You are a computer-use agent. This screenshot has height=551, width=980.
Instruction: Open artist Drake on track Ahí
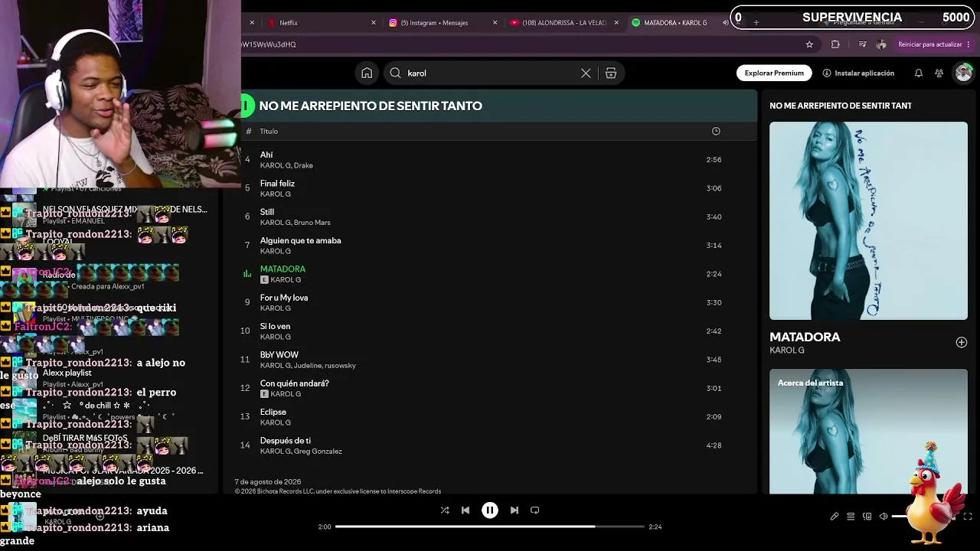tap(304, 165)
